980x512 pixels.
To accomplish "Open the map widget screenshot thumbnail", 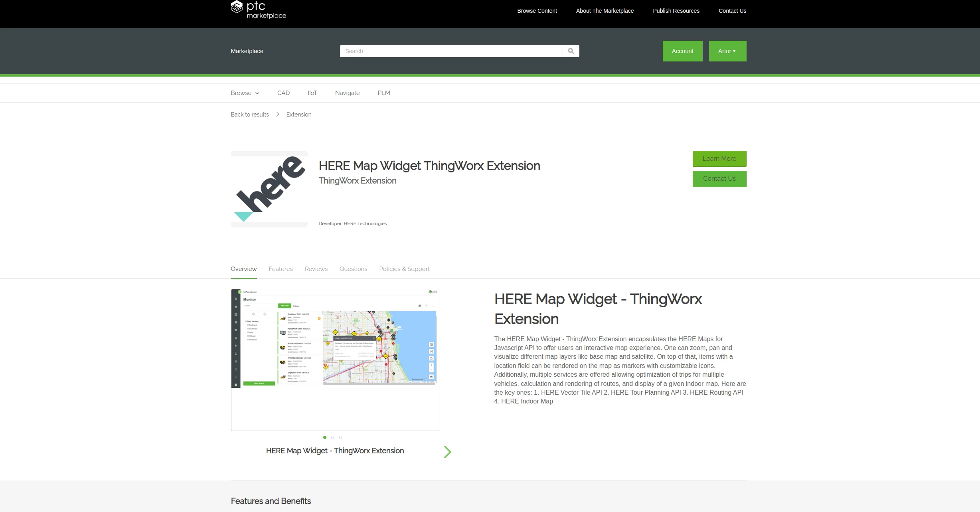I will (x=335, y=359).
